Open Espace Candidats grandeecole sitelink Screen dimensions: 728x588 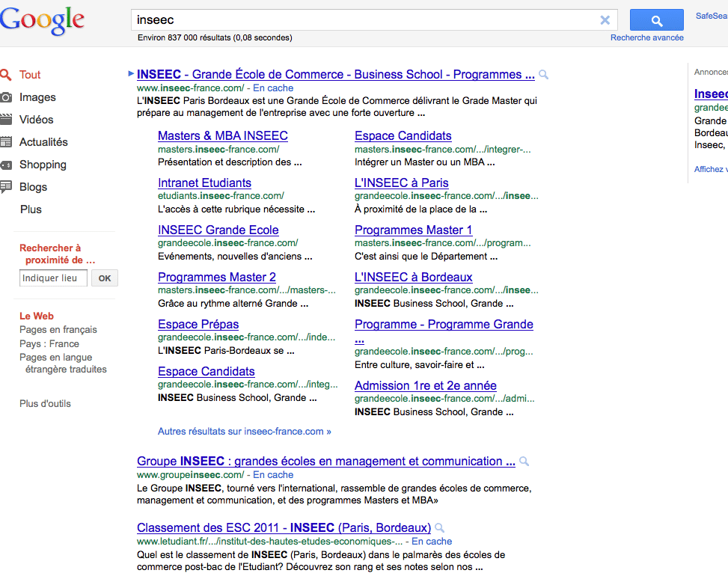(x=207, y=372)
